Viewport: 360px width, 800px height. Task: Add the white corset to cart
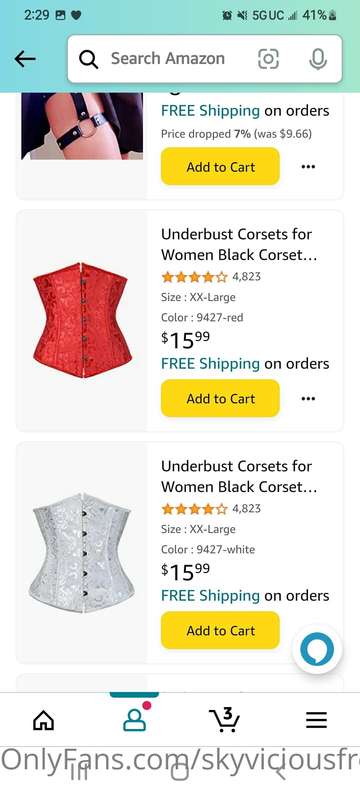[220, 630]
